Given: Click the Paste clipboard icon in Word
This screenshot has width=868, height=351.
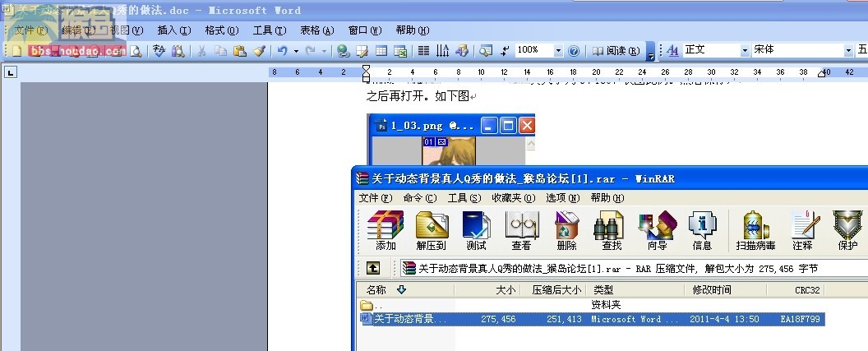Looking at the screenshot, I should coord(240,51).
